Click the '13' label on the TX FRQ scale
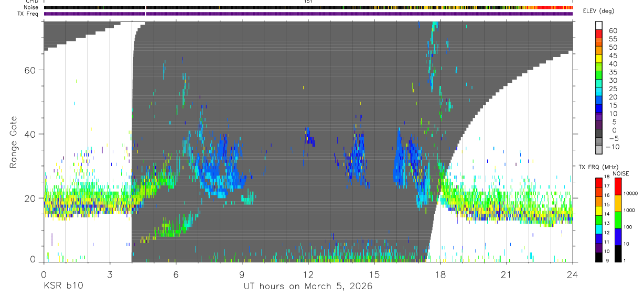This screenshot has height=297, width=644. [x=608, y=224]
